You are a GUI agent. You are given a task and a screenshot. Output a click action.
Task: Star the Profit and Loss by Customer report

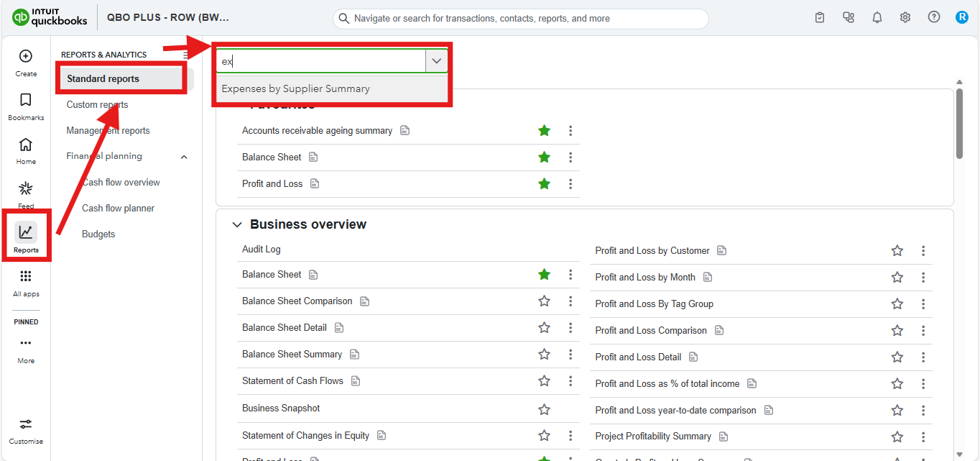[897, 251]
